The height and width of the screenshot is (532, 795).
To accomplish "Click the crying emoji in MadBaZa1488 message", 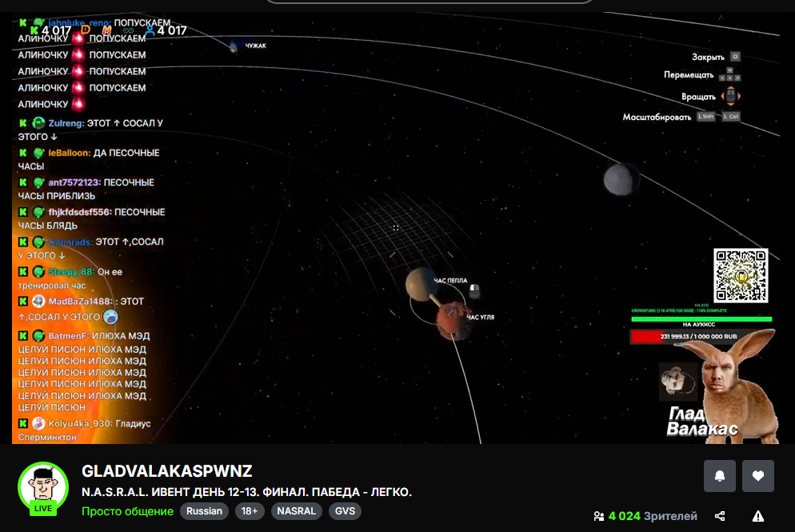I will point(110,317).
